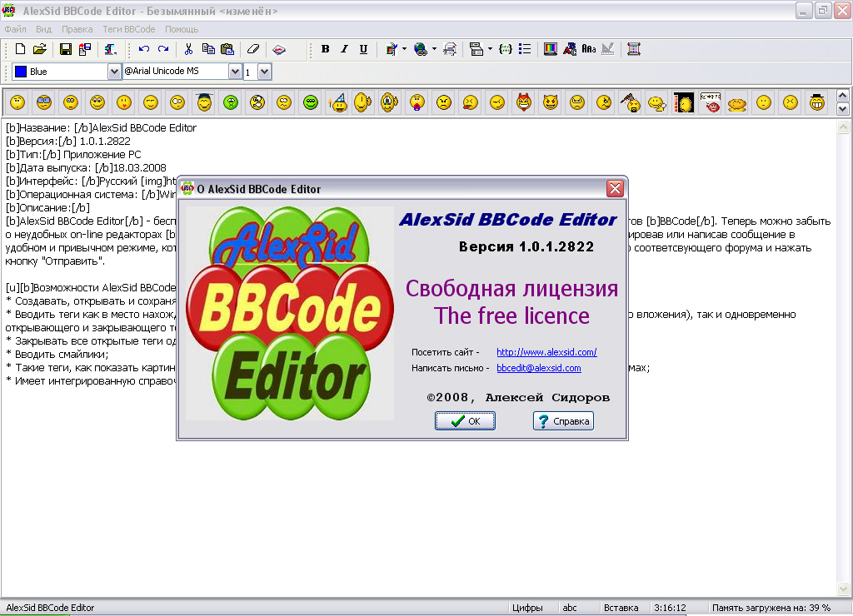Insert list tag with the bulleted list icon
Viewport: 853px width, 616px height.
point(525,49)
